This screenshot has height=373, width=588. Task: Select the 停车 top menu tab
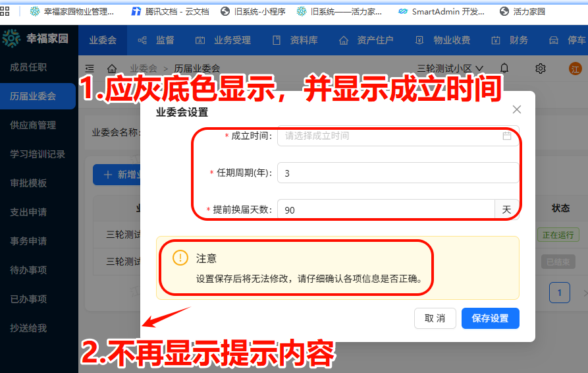point(568,40)
